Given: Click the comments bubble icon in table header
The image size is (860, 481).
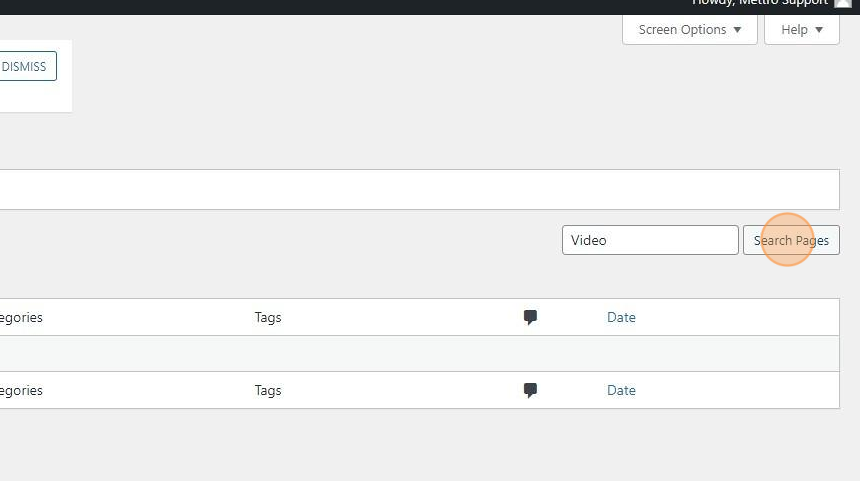Looking at the screenshot, I should (530, 317).
